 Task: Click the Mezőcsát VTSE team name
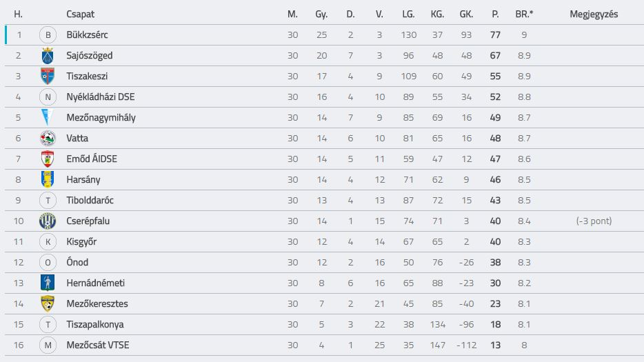click(x=98, y=345)
